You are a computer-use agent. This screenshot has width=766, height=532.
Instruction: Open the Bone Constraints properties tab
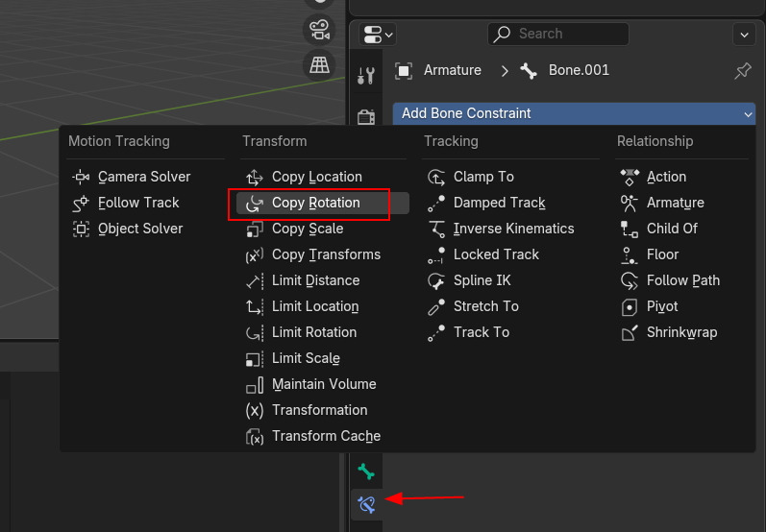(x=366, y=504)
